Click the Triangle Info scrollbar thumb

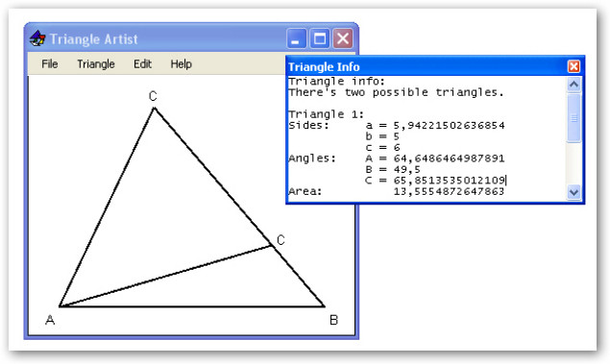tap(573, 117)
